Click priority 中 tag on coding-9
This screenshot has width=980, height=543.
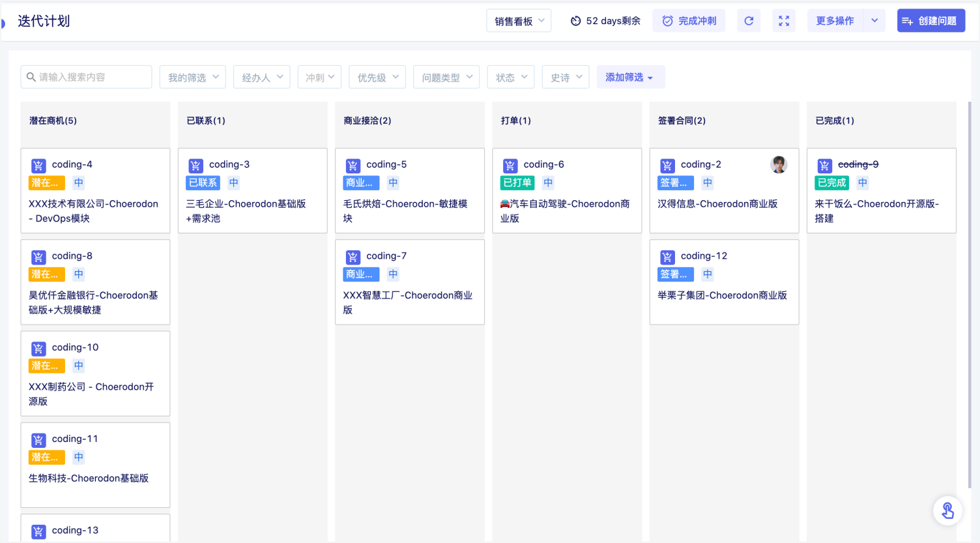pos(863,183)
